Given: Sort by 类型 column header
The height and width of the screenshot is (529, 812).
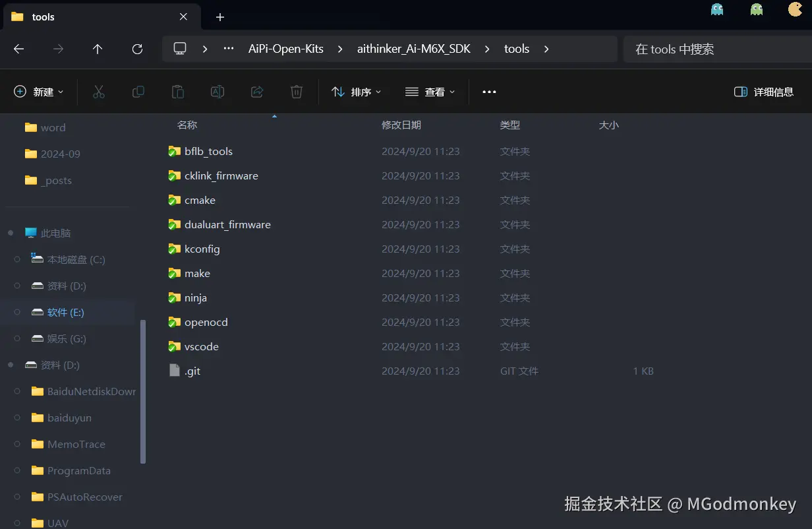Looking at the screenshot, I should click(x=510, y=125).
